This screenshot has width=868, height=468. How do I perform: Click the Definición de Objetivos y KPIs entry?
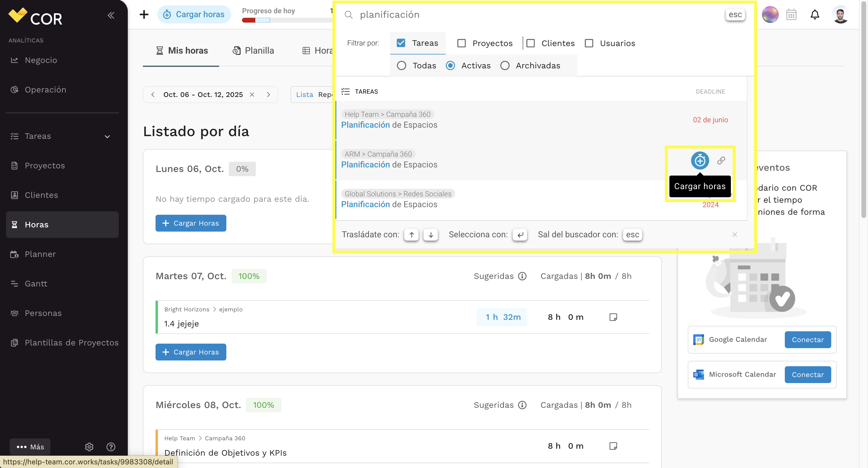tap(225, 453)
